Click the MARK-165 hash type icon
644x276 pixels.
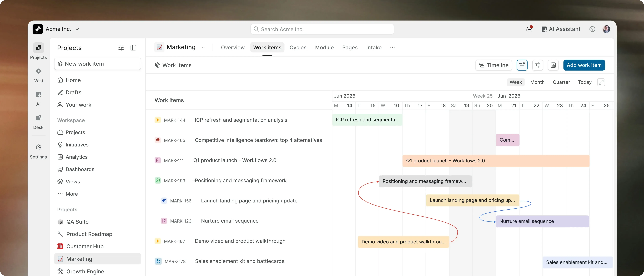(x=158, y=140)
